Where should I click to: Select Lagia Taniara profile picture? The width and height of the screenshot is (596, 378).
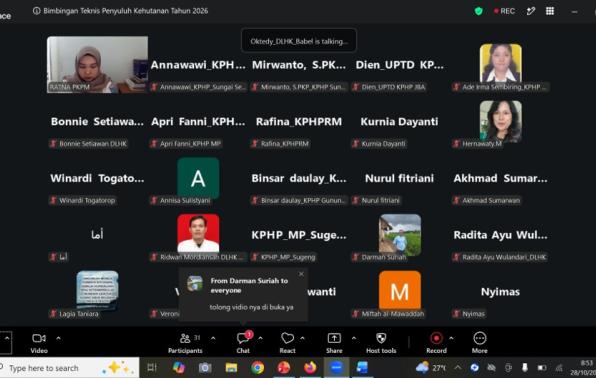(97, 290)
